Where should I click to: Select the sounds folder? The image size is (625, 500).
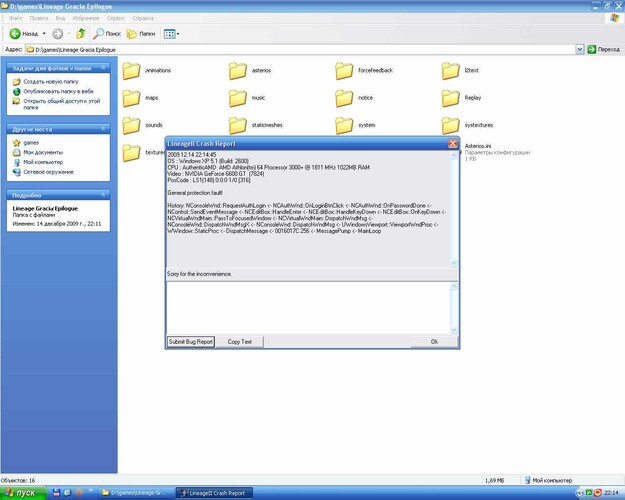(143, 125)
